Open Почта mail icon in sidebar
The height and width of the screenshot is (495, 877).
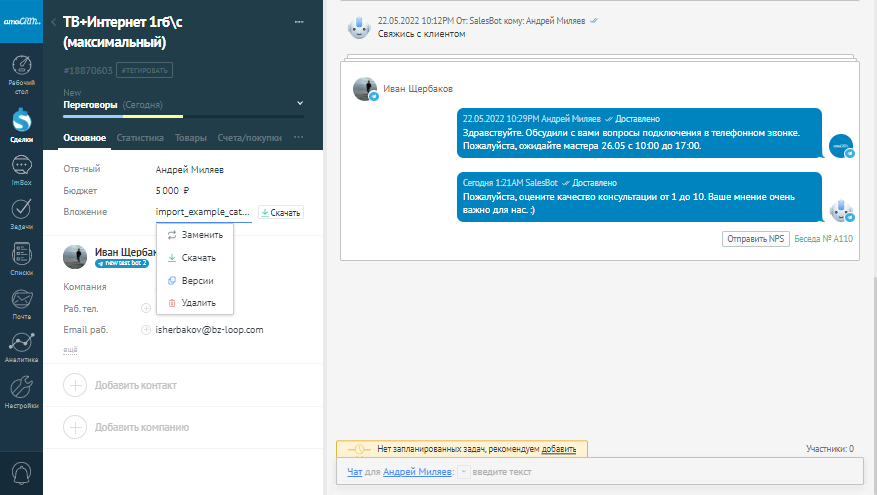tap(21, 302)
